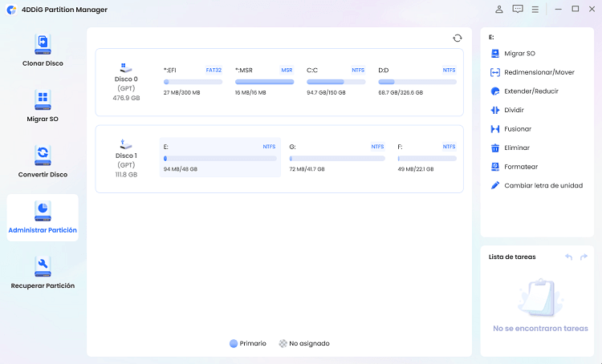Click the Dividir partition icon
602x364 pixels.
pyautogui.click(x=496, y=110)
